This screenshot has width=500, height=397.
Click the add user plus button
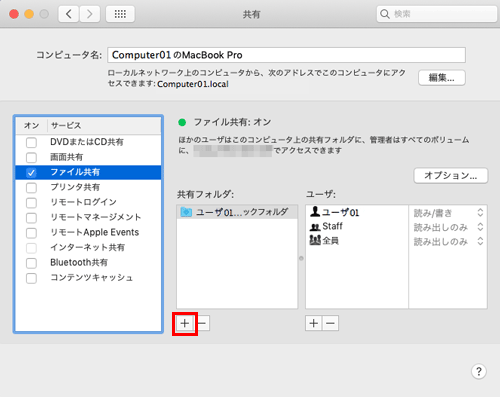tap(314, 323)
